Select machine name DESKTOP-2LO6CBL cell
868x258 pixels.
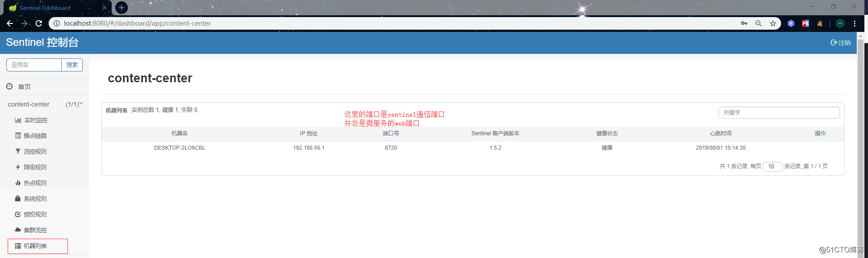point(180,148)
